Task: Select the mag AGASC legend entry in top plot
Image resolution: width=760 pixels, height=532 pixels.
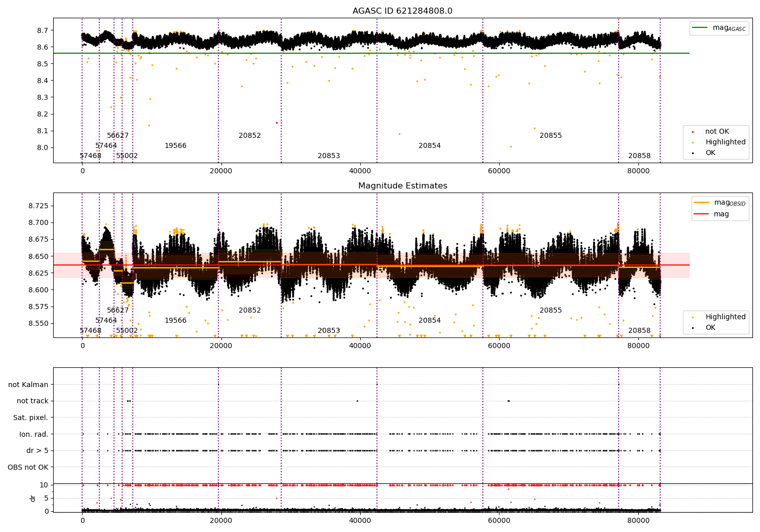Action: [719, 28]
